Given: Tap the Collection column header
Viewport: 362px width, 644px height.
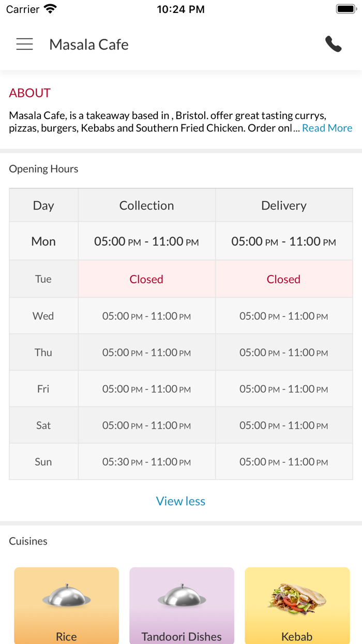Looking at the screenshot, I should pos(147,206).
